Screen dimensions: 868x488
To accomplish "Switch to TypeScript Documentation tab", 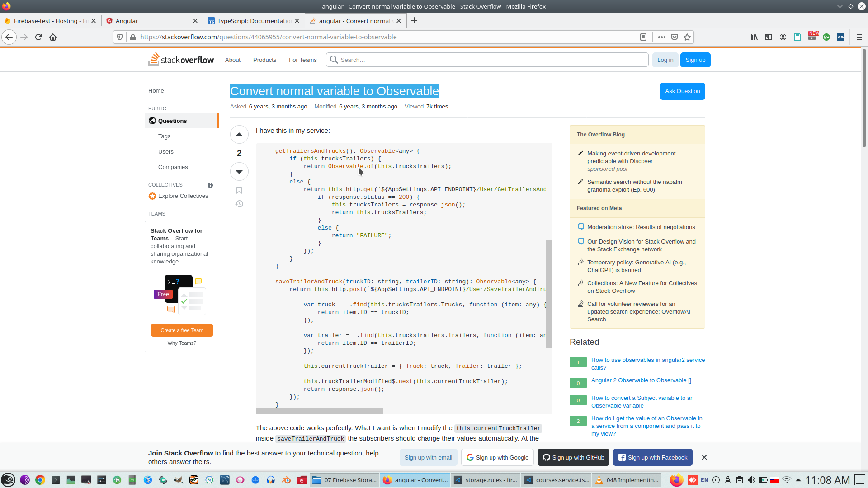I will (x=253, y=21).
